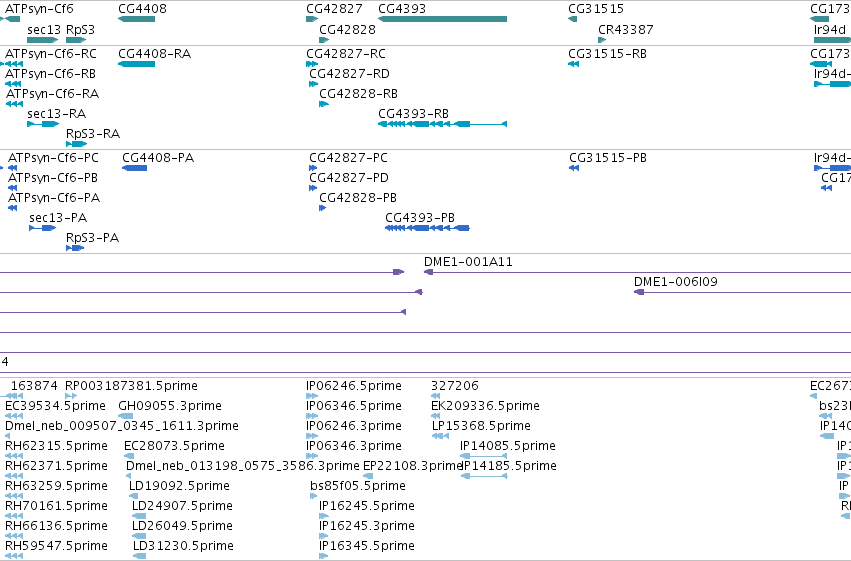Viewport: 851px width, 561px height.
Task: Click the EP22108.3prime EST label
Action: [x=412, y=466]
